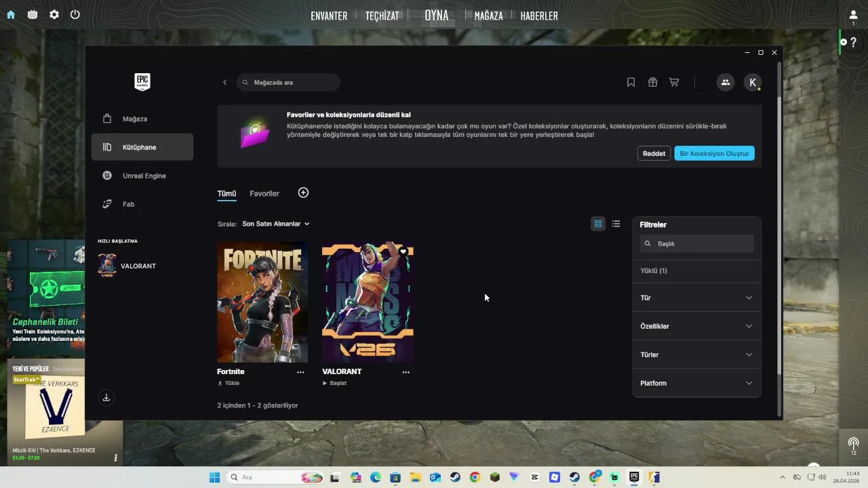Screen dimensions: 868x488
Task: Open MAĞAZA in the game top menu
Action: tap(488, 16)
